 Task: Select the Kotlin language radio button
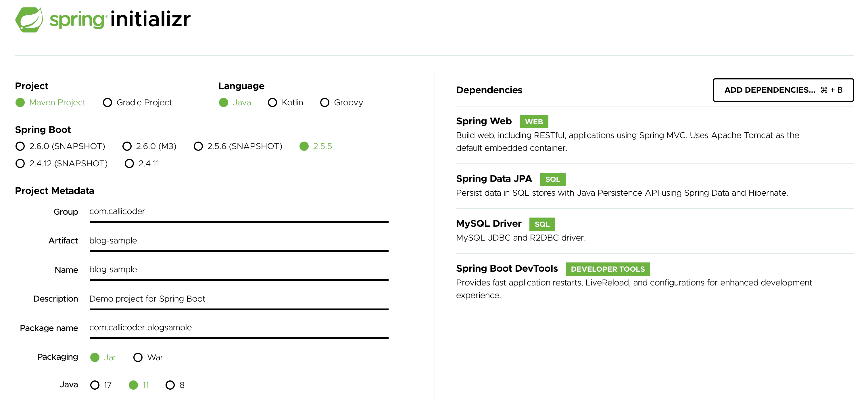272,102
